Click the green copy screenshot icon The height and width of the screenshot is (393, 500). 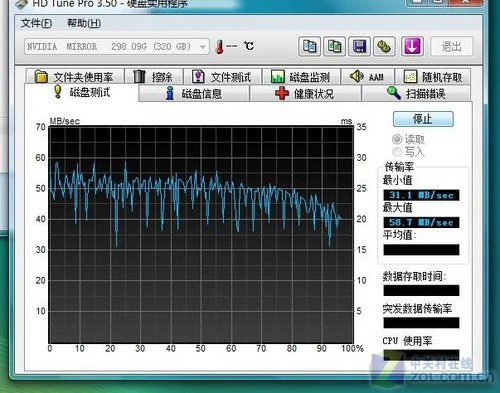click(x=334, y=46)
